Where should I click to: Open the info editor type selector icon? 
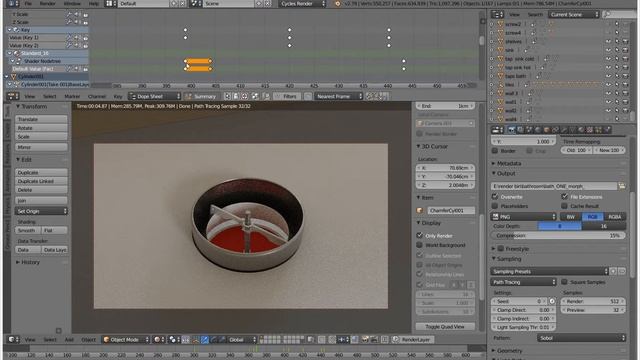(12, 3)
